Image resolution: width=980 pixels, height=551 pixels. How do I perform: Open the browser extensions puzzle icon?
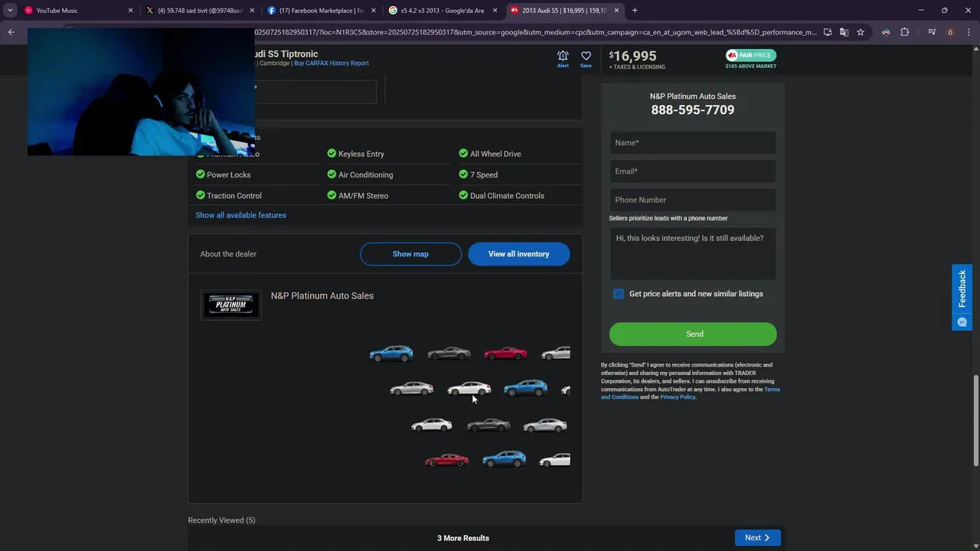tap(904, 32)
